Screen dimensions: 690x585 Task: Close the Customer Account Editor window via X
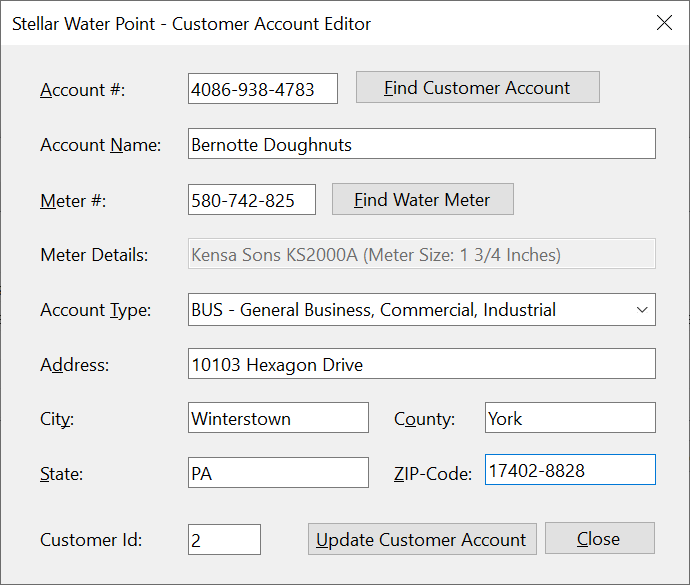click(x=664, y=23)
